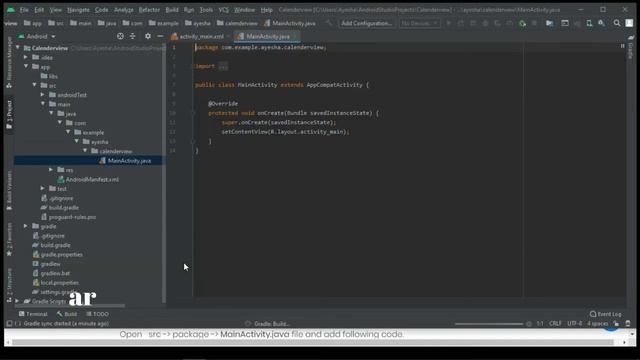Open the TODO tool window
Screen dimensions: 640x360
[x=98, y=314]
